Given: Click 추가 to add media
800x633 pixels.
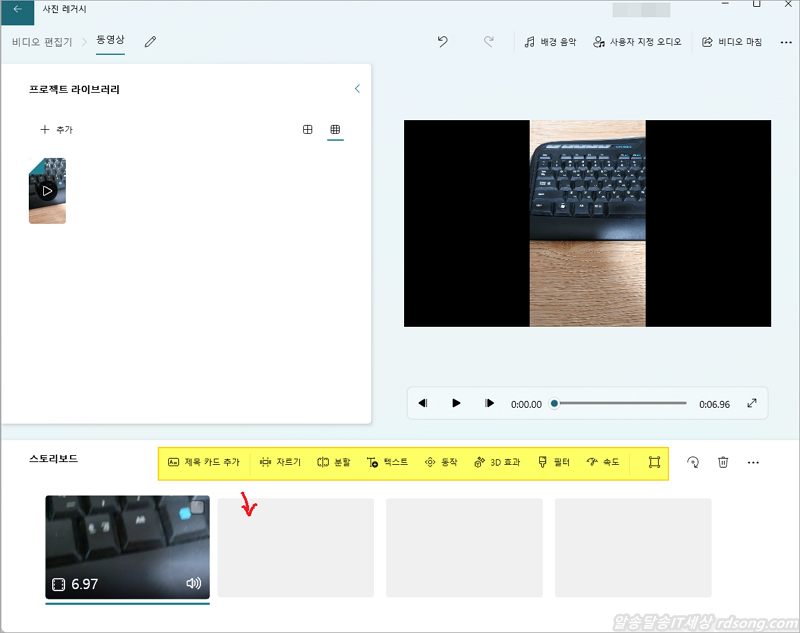Looking at the screenshot, I should point(56,130).
